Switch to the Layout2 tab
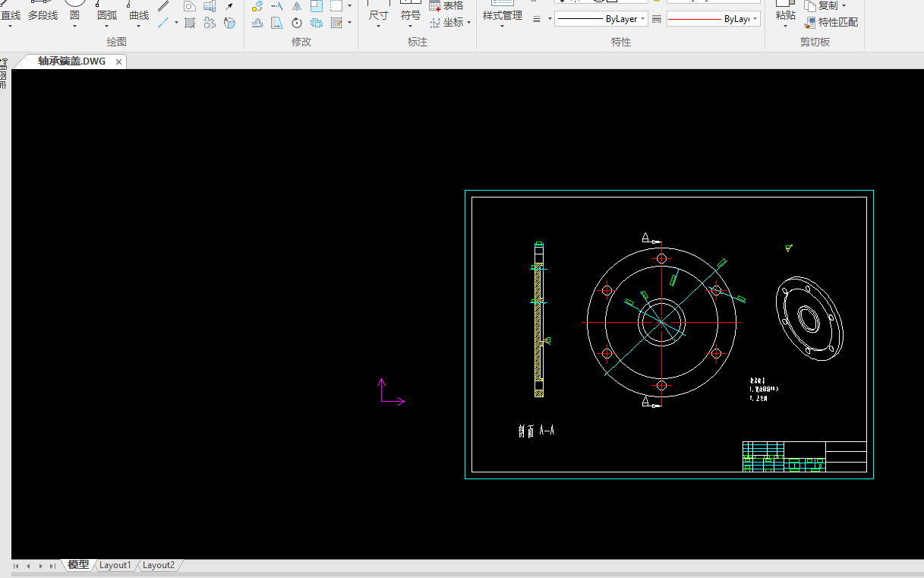 point(159,565)
